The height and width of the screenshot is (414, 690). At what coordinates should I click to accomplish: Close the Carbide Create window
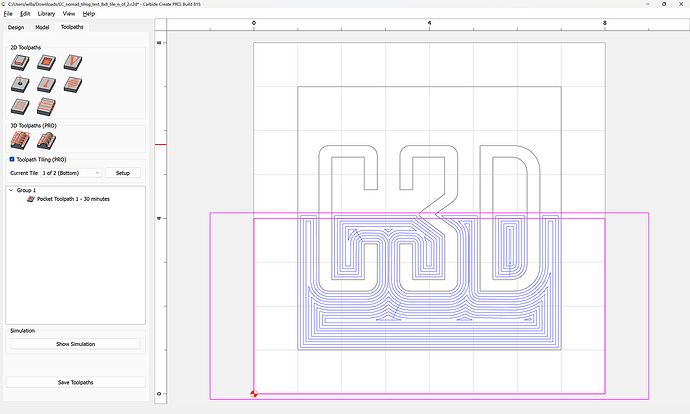tap(681, 4)
